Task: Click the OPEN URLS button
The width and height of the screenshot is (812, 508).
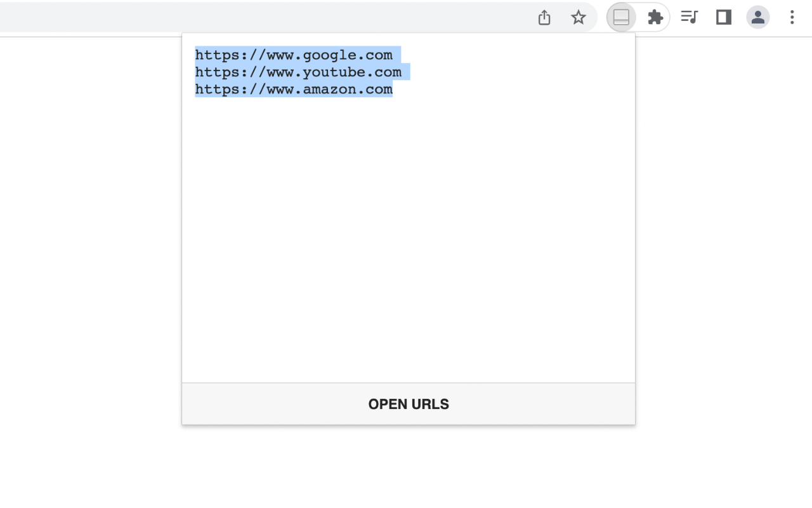Action: (409, 404)
